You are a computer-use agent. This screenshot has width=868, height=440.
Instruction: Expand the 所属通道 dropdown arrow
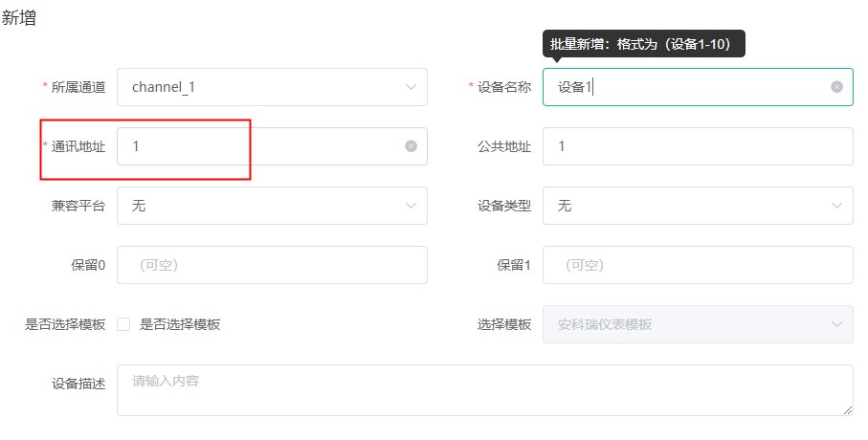[x=411, y=87]
